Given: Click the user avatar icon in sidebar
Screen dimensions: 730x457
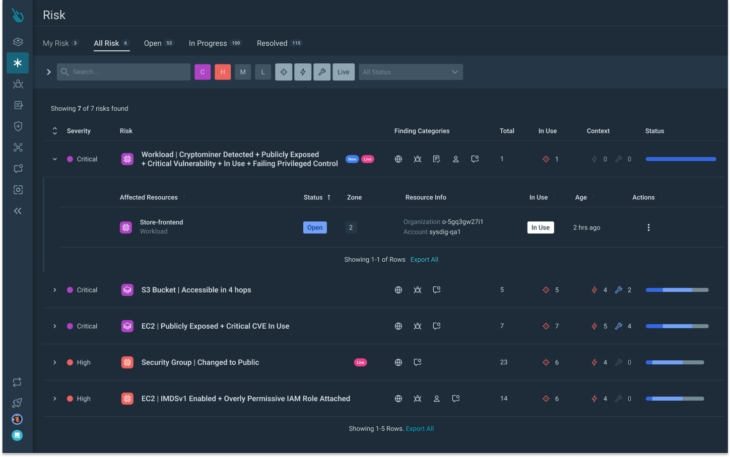Looking at the screenshot, I should [x=17, y=419].
